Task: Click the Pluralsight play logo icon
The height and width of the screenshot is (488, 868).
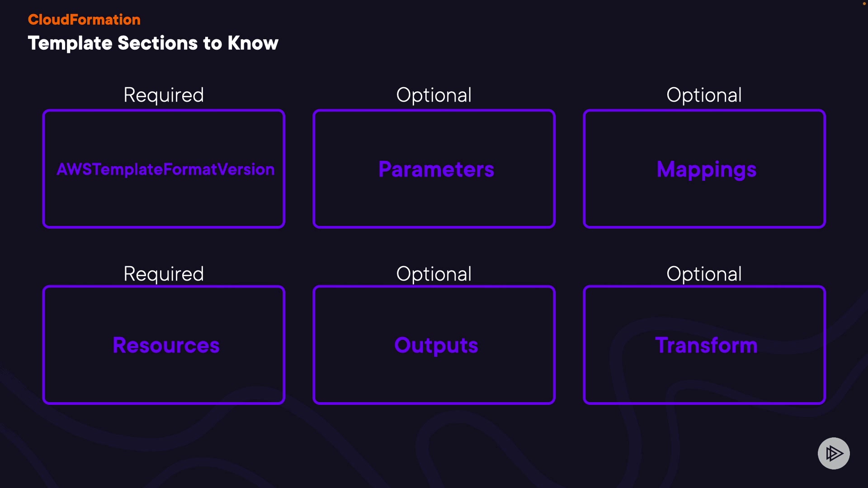Action: [834, 453]
